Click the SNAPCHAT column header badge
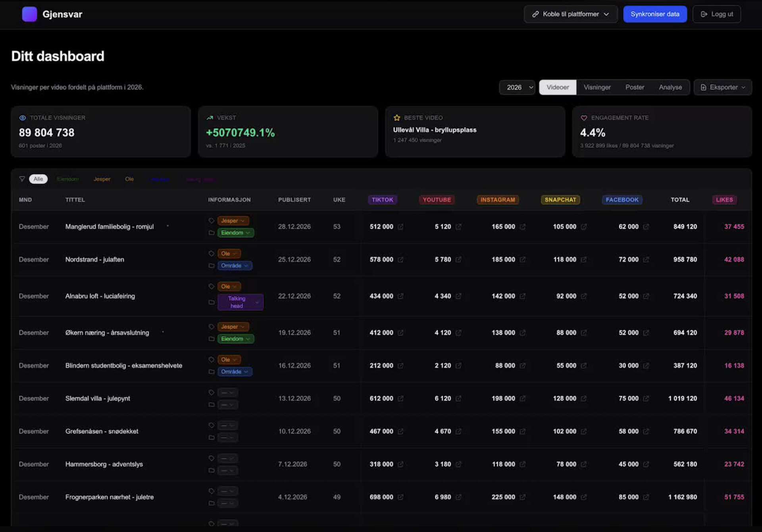The width and height of the screenshot is (762, 532). pyautogui.click(x=560, y=200)
